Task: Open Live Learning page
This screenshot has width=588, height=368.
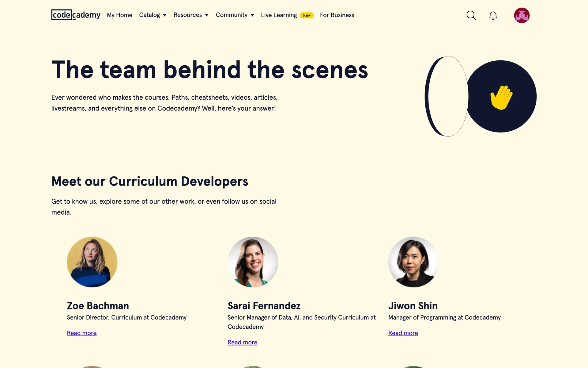Action: [279, 15]
